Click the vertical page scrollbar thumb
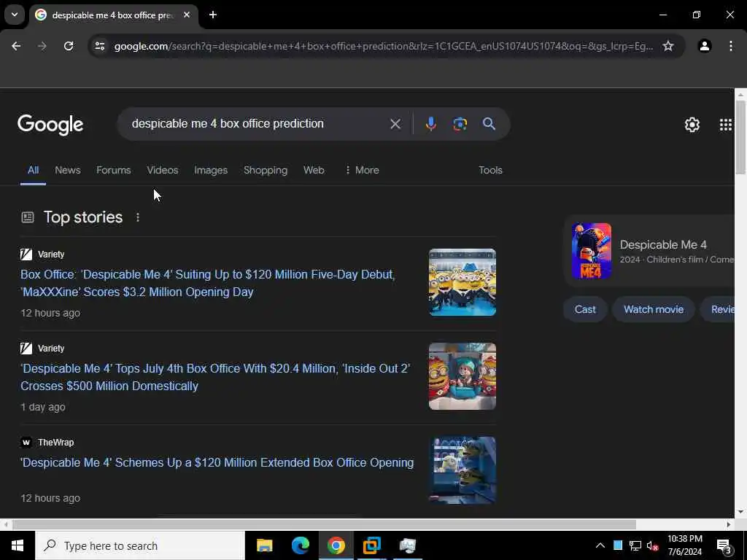The height and width of the screenshot is (560, 747). coord(740,137)
